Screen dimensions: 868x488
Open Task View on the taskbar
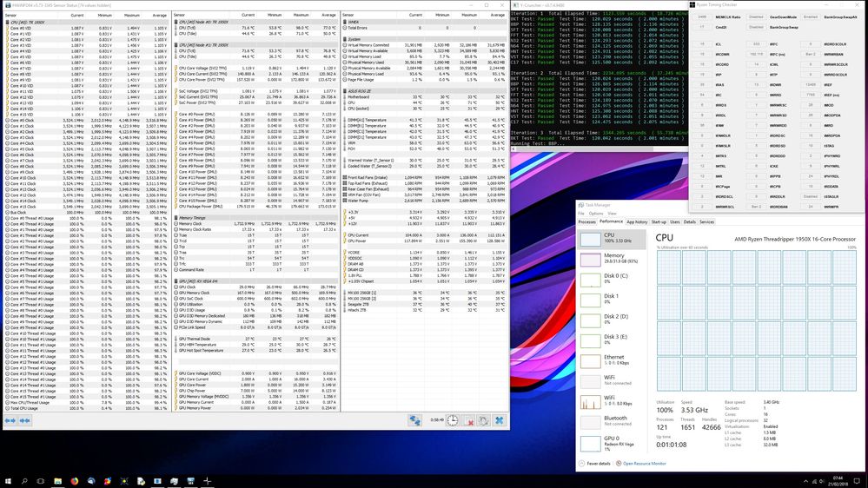tap(41, 481)
